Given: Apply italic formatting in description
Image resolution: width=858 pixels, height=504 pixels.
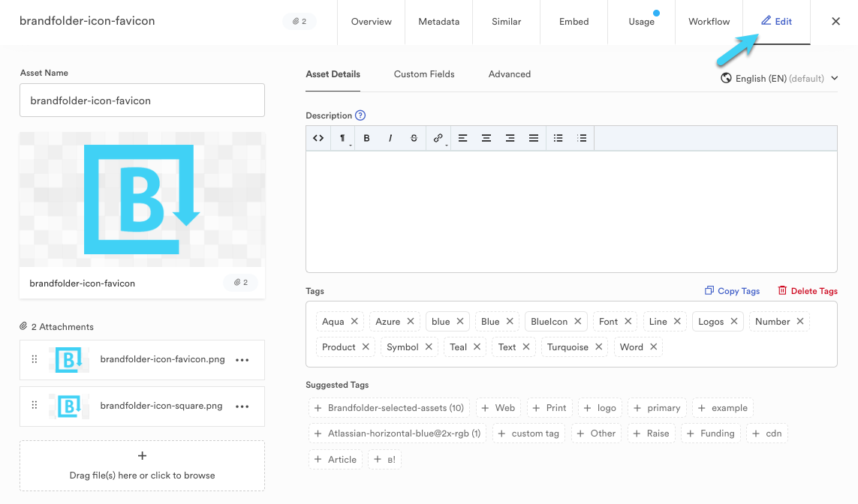Looking at the screenshot, I should (x=390, y=138).
